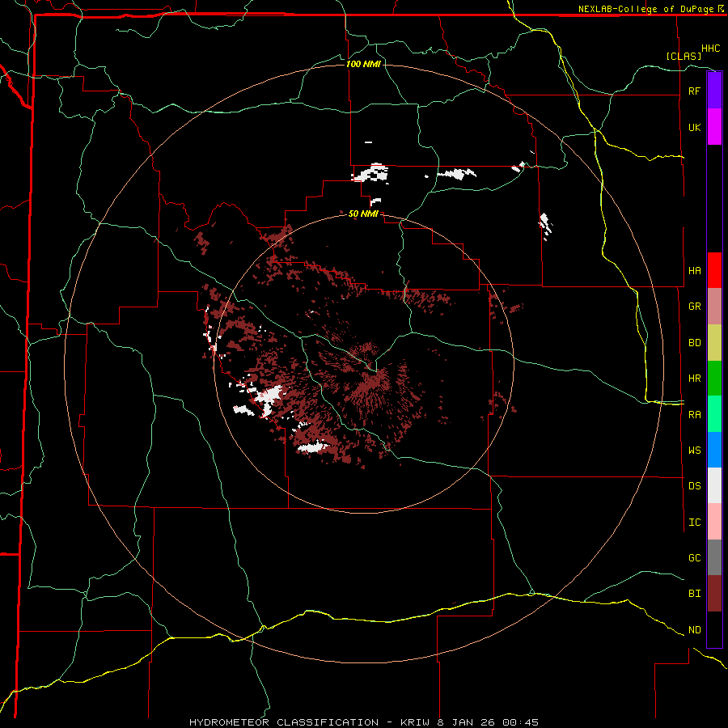Click the 'HR' legend label
Image resolution: width=728 pixels, height=728 pixels.
tap(694, 379)
